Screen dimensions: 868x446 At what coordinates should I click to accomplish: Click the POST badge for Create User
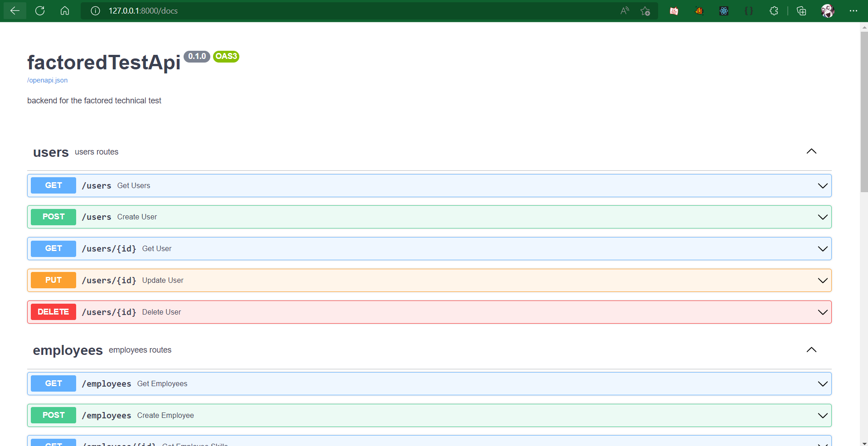click(53, 217)
